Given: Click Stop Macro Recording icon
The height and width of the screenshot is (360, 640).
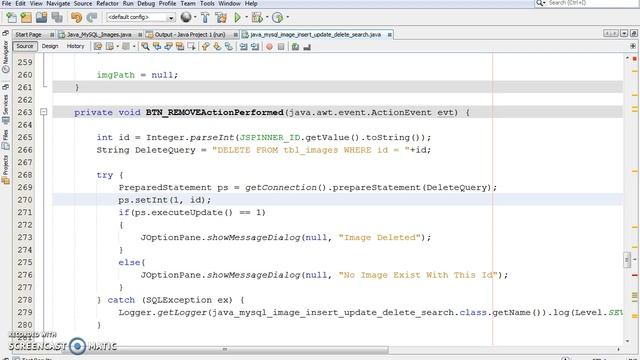Looking at the screenshot, I should click(281, 47).
